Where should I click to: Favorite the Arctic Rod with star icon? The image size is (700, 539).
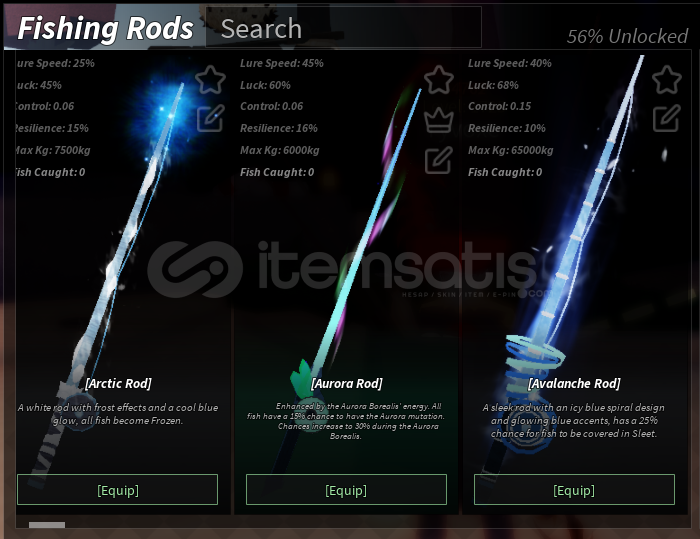click(x=210, y=80)
